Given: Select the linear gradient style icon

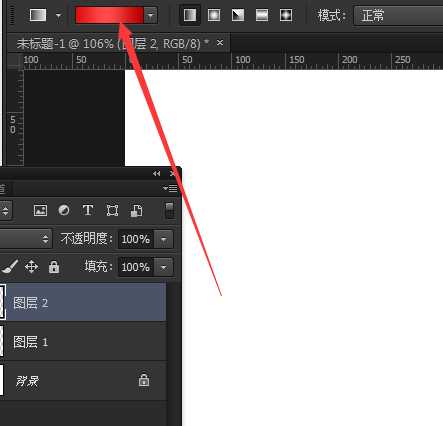Looking at the screenshot, I should coord(190,15).
